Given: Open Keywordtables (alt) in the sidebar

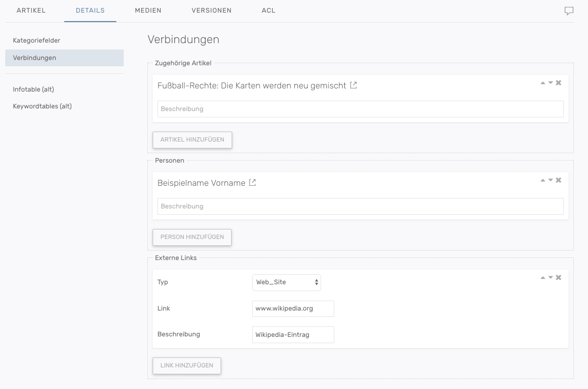Looking at the screenshot, I should tap(42, 106).
